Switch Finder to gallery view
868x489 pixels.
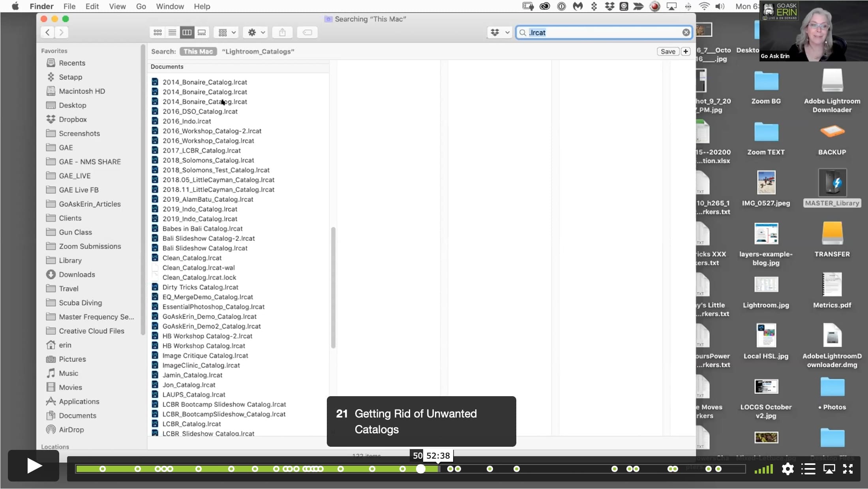[202, 32]
